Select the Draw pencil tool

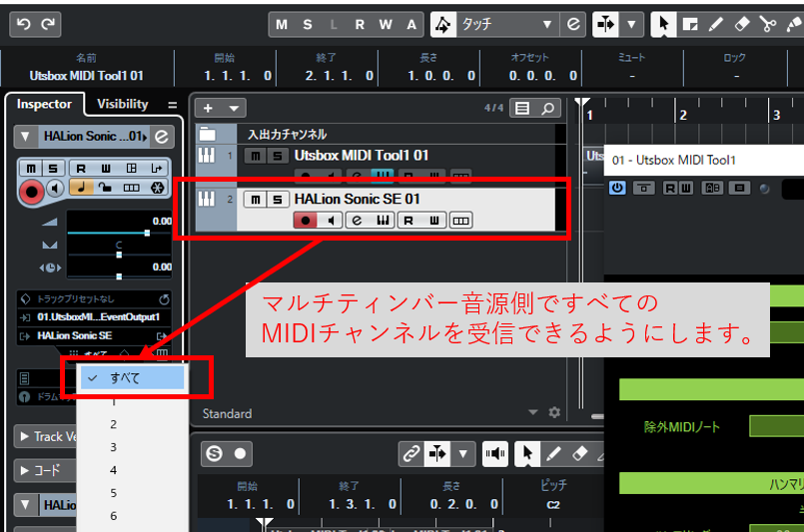click(x=716, y=24)
